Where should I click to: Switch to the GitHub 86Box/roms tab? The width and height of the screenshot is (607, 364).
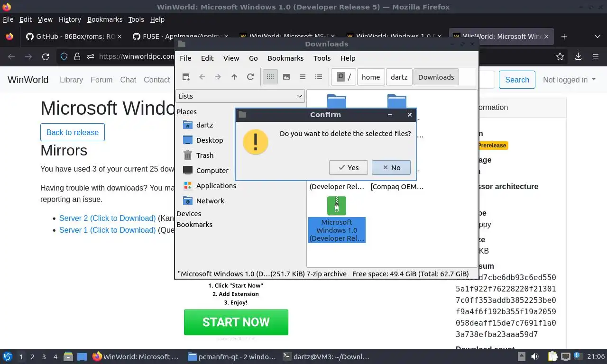click(x=74, y=36)
